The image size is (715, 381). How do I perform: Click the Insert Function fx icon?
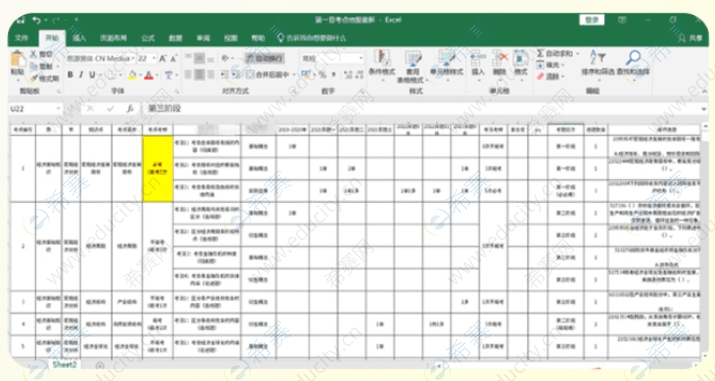pyautogui.click(x=130, y=109)
